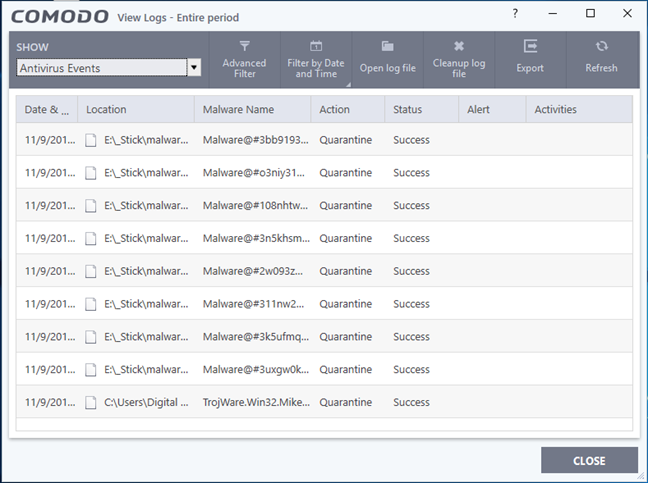Click Quarantine in the TrojWare.Win32.Mike row
The width and height of the screenshot is (648, 483).
coord(345,402)
